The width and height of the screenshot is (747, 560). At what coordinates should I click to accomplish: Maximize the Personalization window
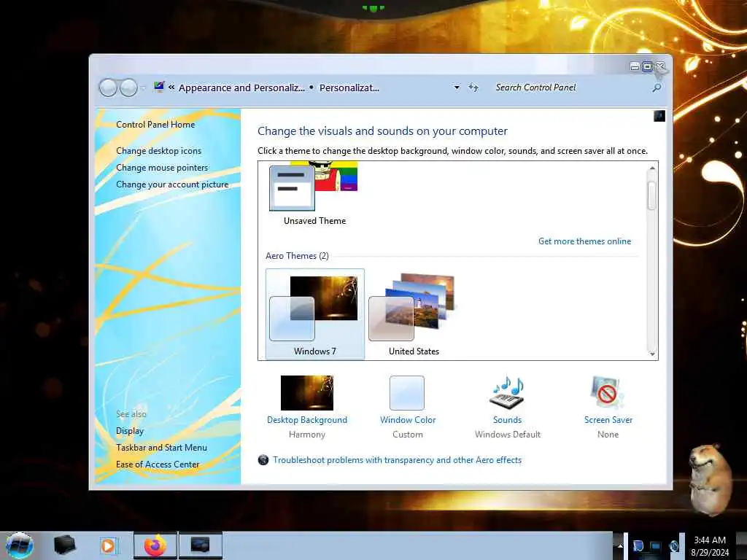tap(647, 66)
